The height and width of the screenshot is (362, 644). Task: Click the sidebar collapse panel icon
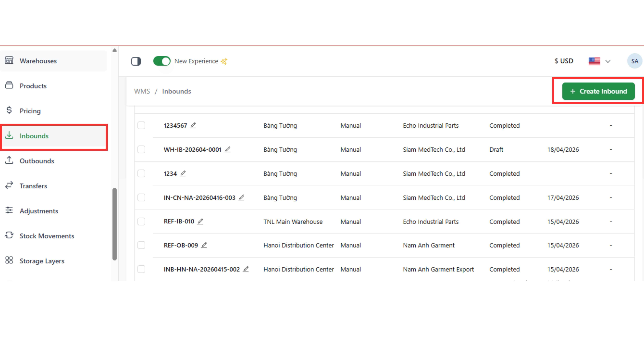(x=136, y=61)
